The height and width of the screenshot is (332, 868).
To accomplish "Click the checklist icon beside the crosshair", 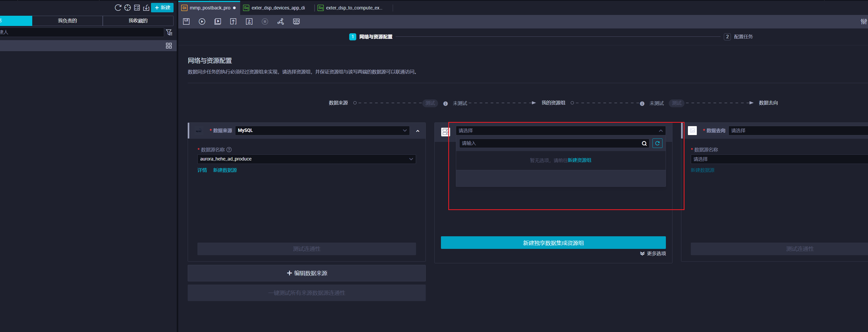I will [137, 8].
